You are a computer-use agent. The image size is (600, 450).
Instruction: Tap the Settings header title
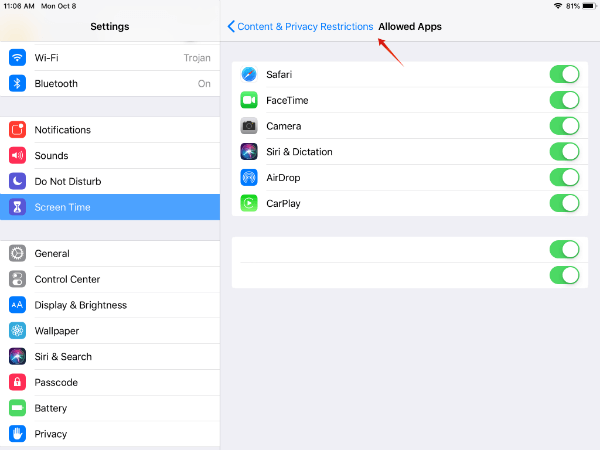coord(110,26)
